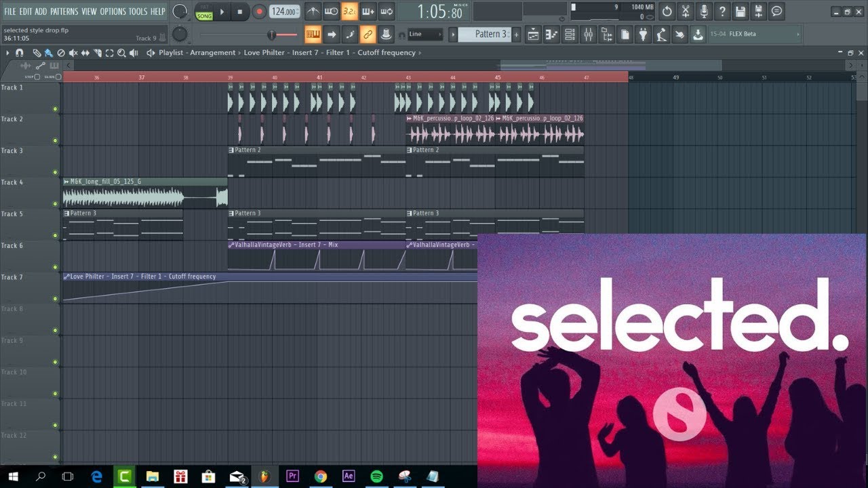
Task: Toggle loop recording button
Action: 386,12
